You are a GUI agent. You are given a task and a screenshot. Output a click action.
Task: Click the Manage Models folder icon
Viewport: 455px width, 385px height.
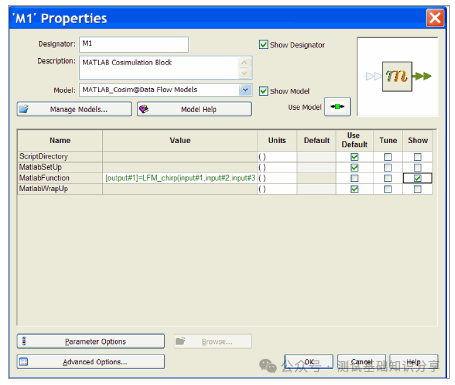click(x=24, y=109)
